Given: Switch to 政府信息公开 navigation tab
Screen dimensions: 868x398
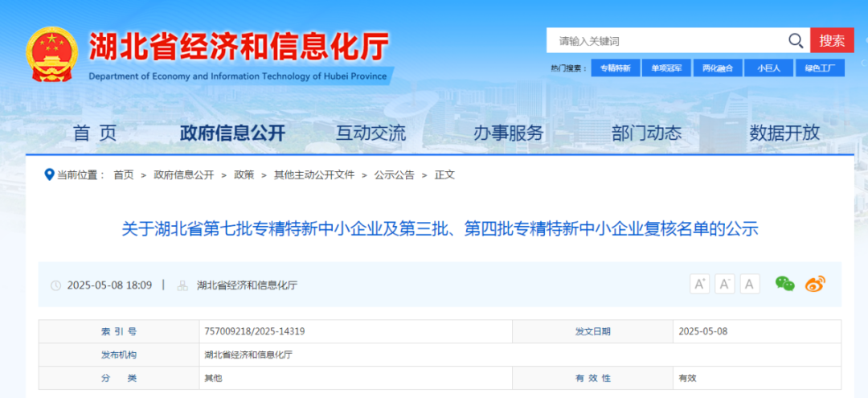Looking at the screenshot, I should pos(232,133).
